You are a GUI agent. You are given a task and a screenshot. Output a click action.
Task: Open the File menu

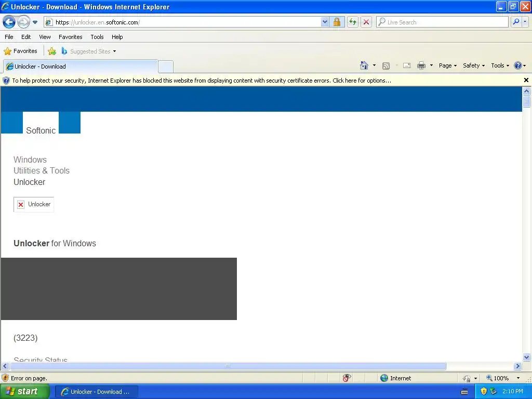(x=9, y=37)
